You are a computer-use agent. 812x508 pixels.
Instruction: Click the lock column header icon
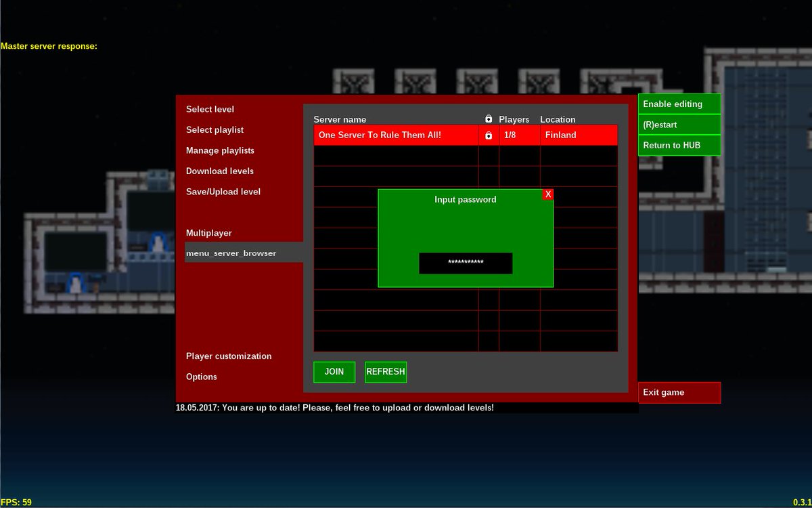pyautogui.click(x=489, y=119)
